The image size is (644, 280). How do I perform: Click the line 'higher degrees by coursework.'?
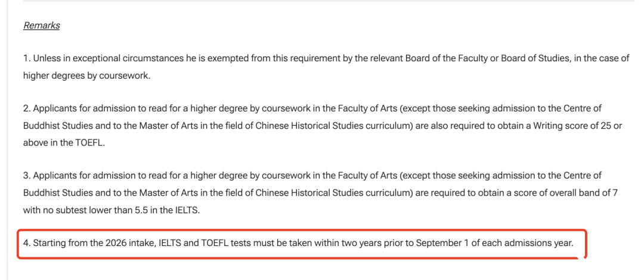[x=86, y=76]
